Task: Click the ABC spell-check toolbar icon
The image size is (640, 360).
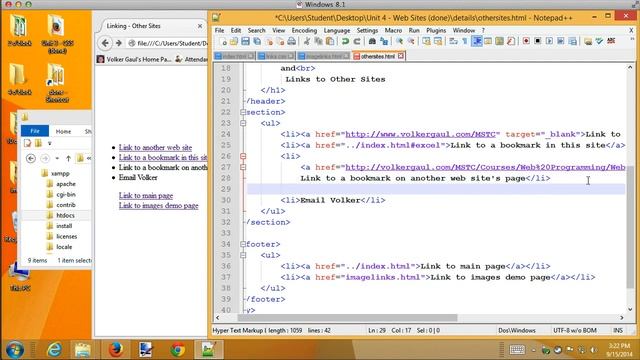Action: point(611,41)
